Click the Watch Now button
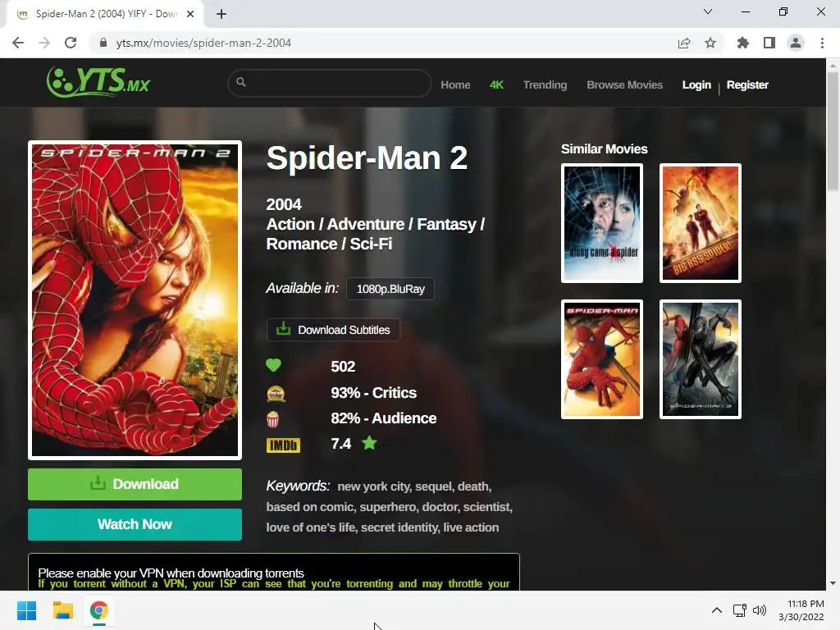This screenshot has height=630, width=840. point(135,524)
